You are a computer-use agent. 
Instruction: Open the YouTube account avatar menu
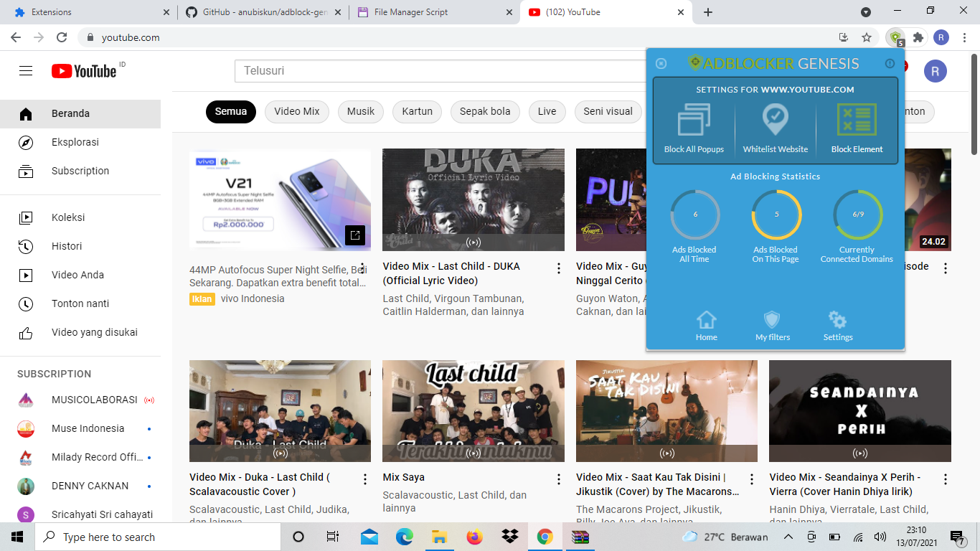[x=935, y=70]
